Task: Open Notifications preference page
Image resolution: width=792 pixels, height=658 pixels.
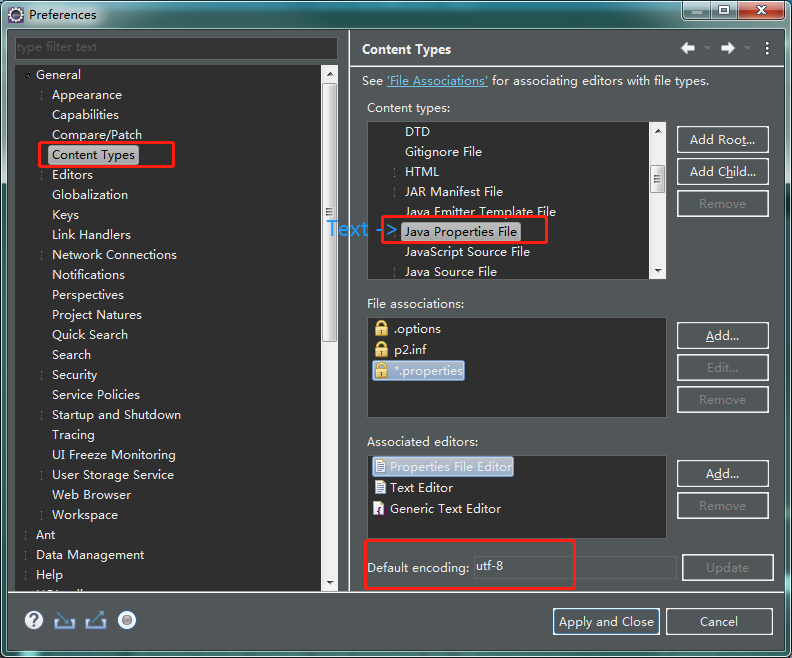Action: [88, 275]
